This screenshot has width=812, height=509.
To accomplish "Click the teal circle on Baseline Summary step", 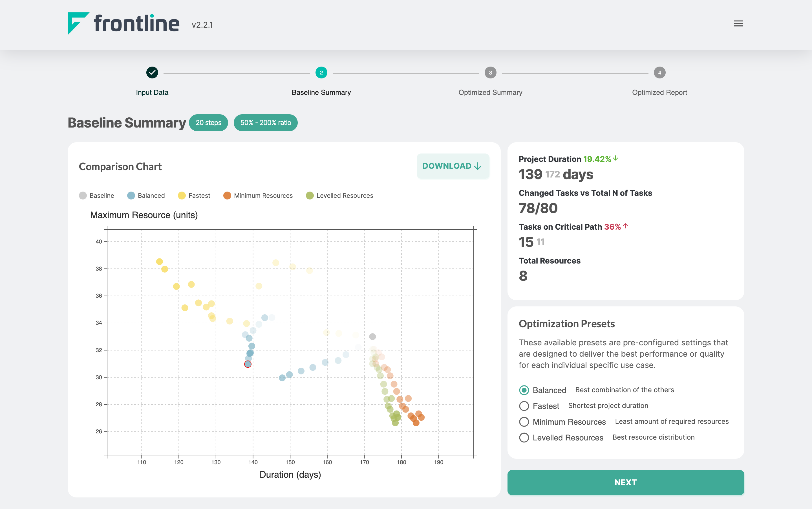I will coord(321,73).
